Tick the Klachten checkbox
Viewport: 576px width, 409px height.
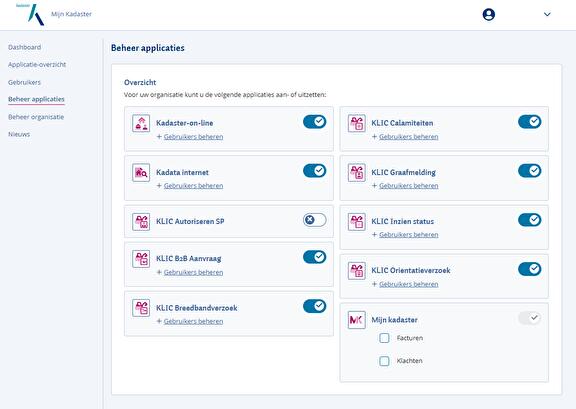tap(384, 361)
